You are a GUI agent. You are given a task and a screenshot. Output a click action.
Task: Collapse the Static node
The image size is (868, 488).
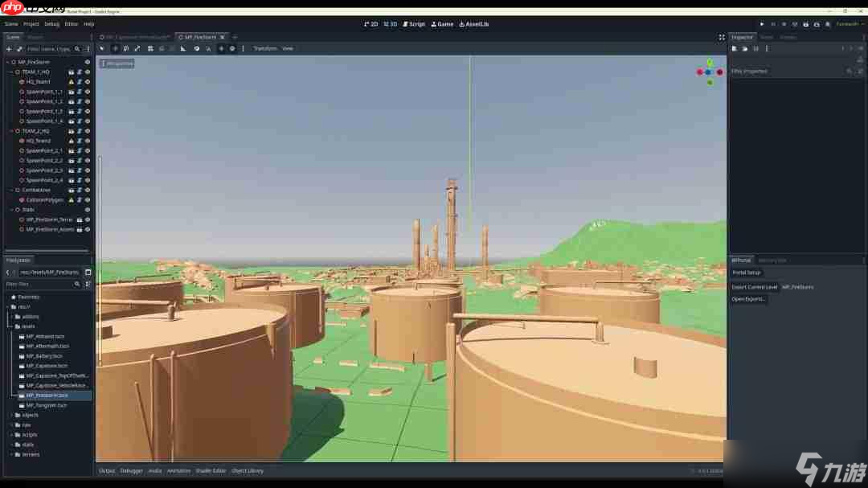point(11,210)
